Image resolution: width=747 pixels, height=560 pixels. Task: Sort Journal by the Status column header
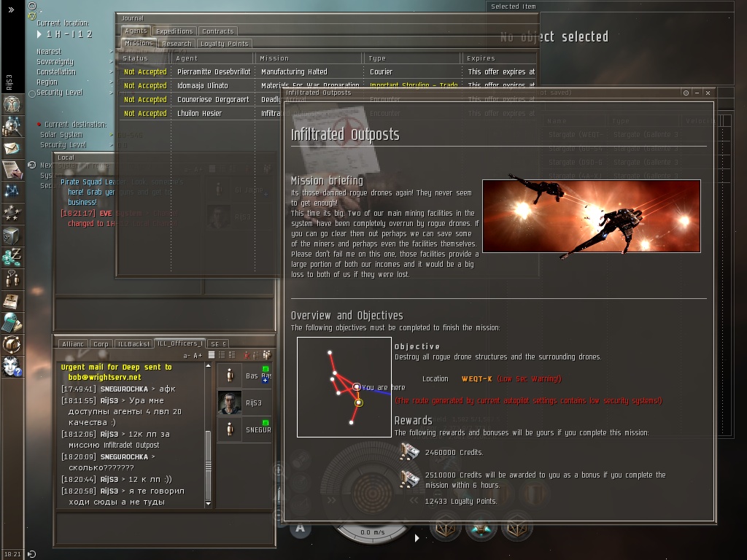click(144, 58)
